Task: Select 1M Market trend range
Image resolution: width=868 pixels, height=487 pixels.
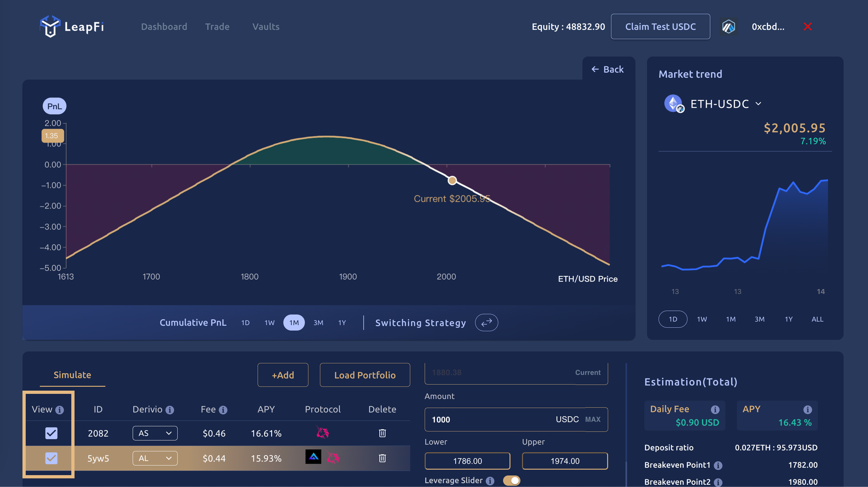Action: click(x=731, y=319)
